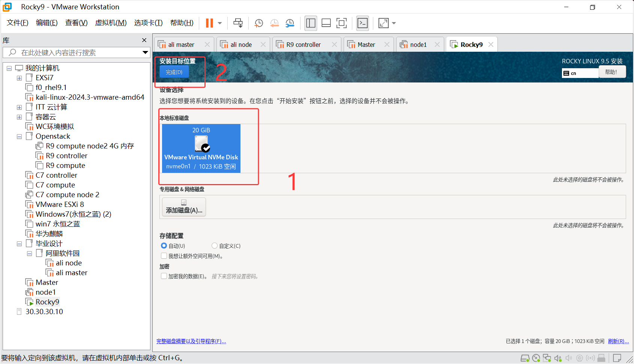Open the snapshot manager icon
The image size is (634, 364).
(290, 23)
